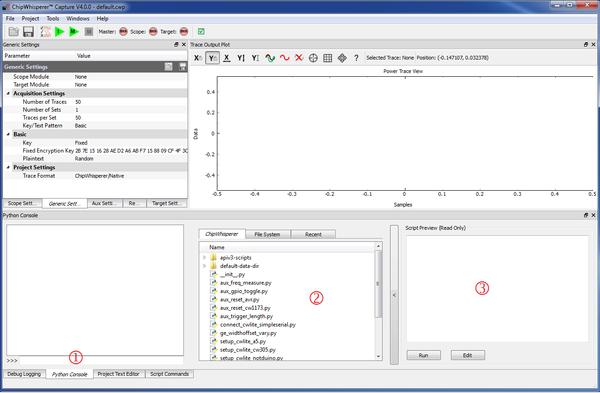Image resolution: width=600 pixels, height=393 pixels.
Task: Click the first Y| lock scale icon
Action: pos(241,58)
